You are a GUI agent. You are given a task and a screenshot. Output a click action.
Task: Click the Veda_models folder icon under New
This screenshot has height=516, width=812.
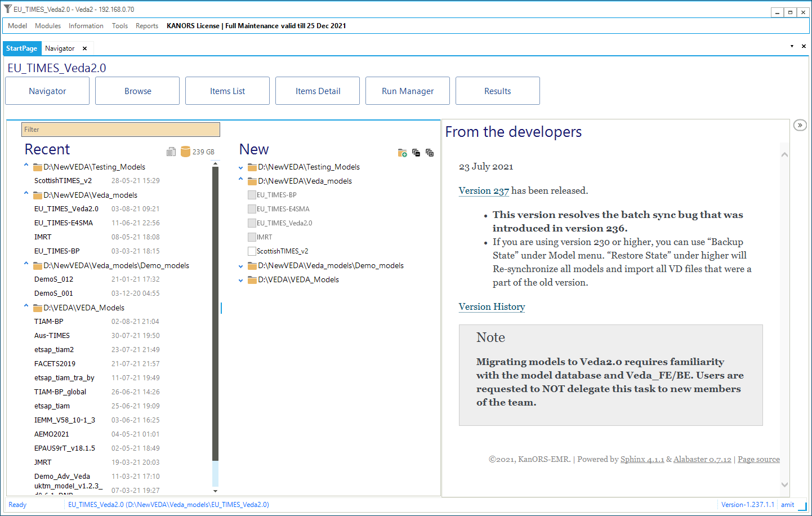252,181
